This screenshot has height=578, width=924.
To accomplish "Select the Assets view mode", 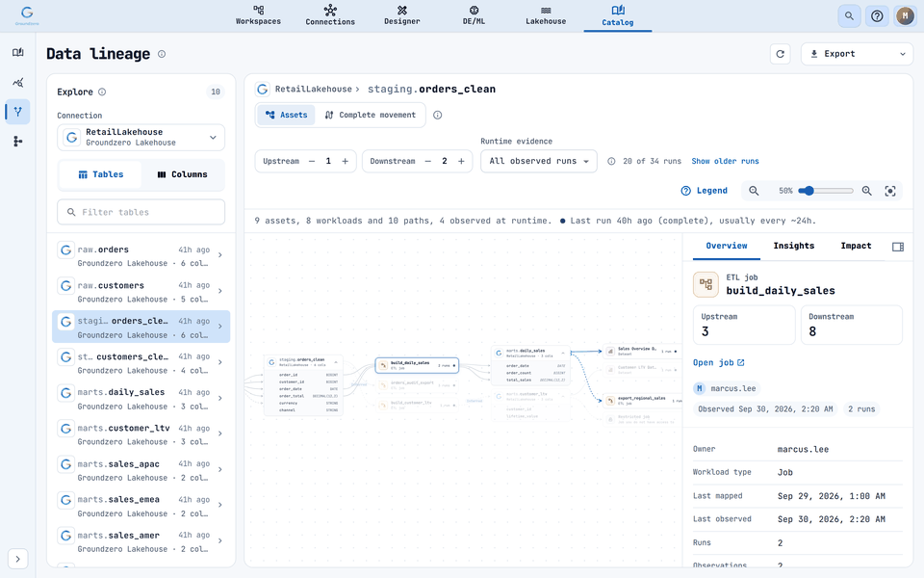I will point(287,115).
